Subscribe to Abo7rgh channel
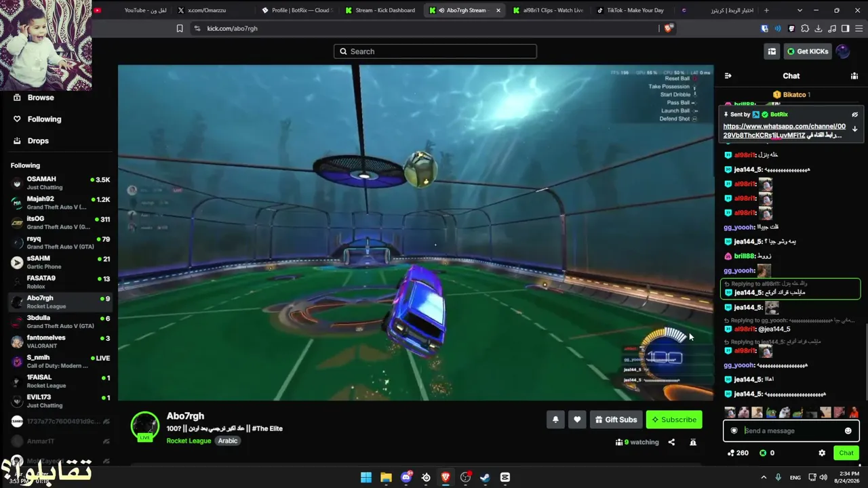Image resolution: width=868 pixels, height=488 pixels. 674,420
